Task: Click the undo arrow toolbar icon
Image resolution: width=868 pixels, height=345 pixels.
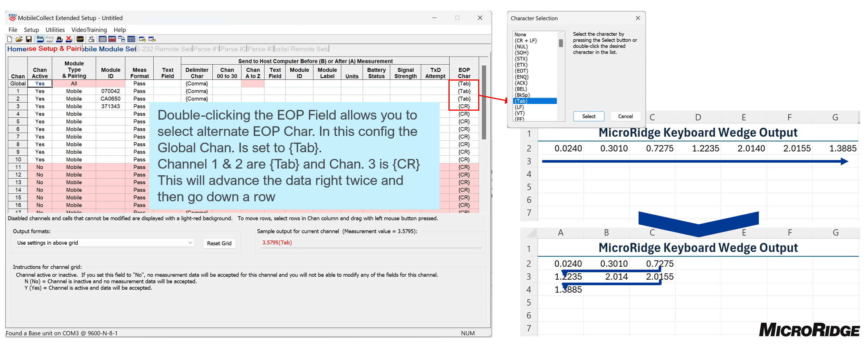Action: [x=91, y=39]
